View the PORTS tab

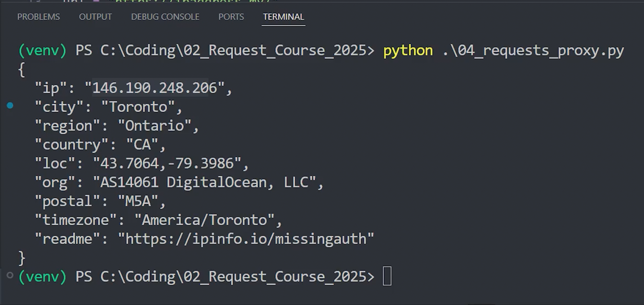(x=231, y=17)
